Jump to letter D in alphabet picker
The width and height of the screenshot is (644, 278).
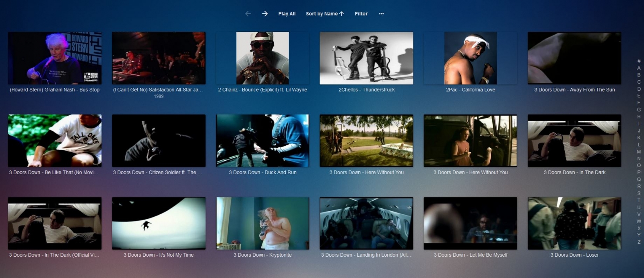[x=639, y=89]
